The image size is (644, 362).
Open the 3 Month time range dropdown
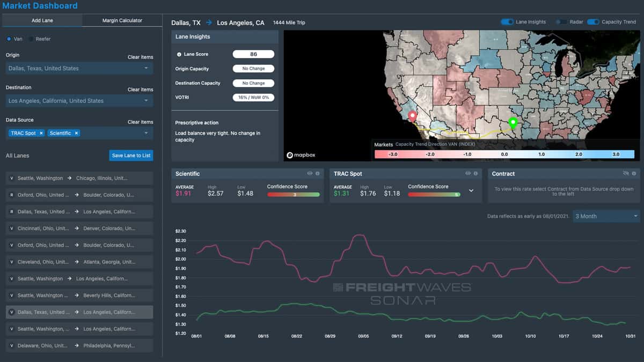[x=606, y=216]
